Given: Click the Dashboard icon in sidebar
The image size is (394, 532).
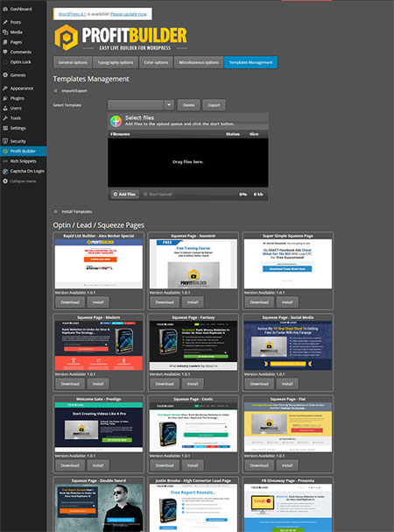Looking at the screenshot, I should click(5, 9).
